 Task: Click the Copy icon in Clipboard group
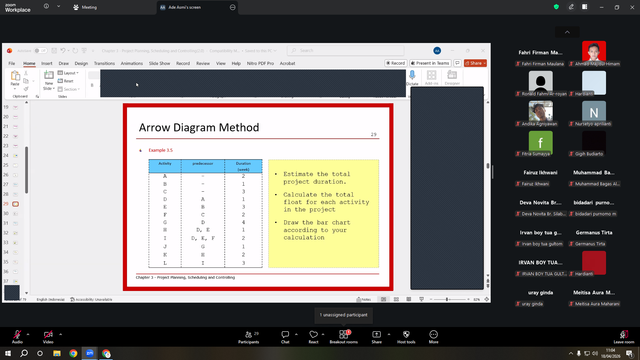pos(26,81)
